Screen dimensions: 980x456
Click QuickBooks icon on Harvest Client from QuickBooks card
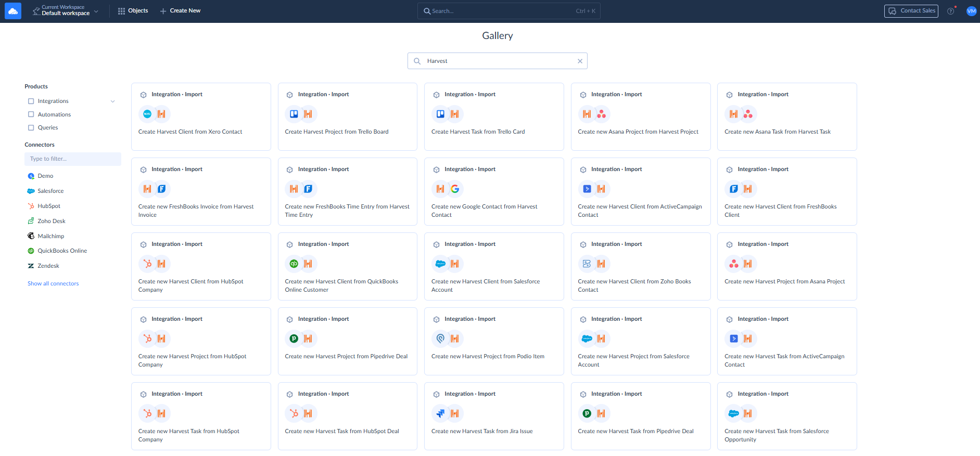click(x=294, y=264)
